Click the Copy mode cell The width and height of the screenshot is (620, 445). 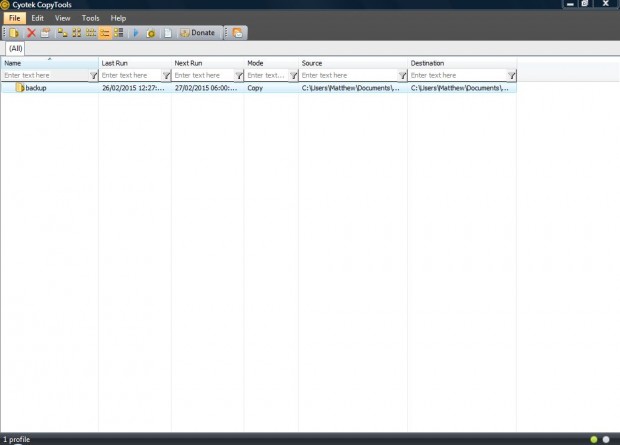click(255, 88)
